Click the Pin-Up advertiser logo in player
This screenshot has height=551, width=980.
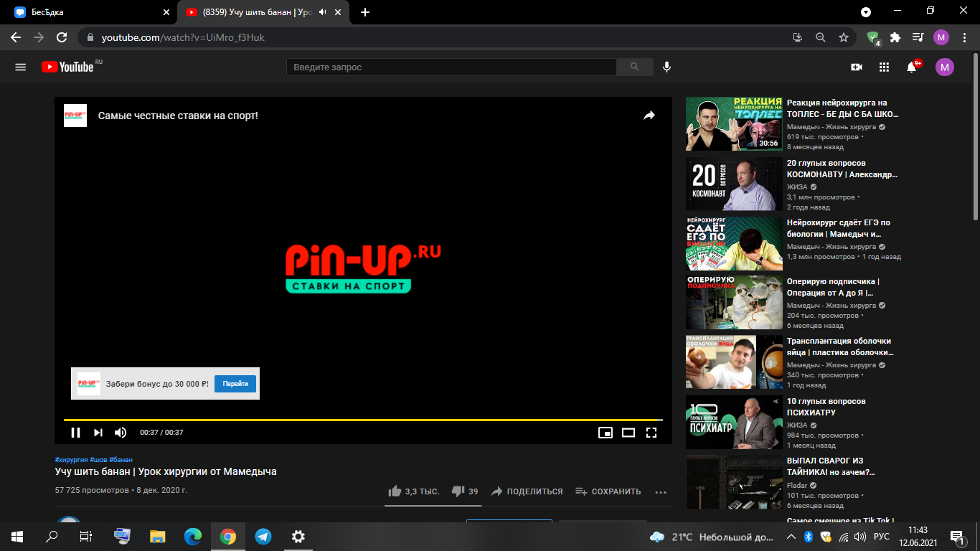(75, 116)
